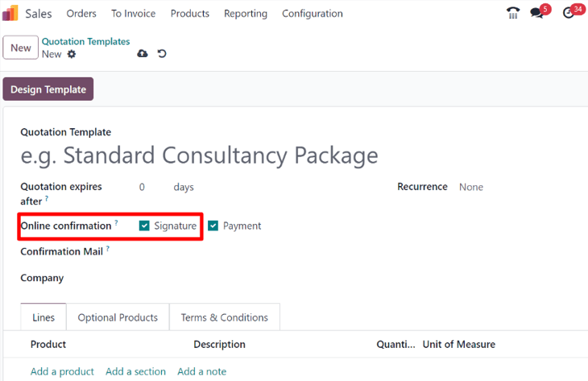588x381 pixels.
Task: Open the messages chat bubble icon
Action: [537, 13]
